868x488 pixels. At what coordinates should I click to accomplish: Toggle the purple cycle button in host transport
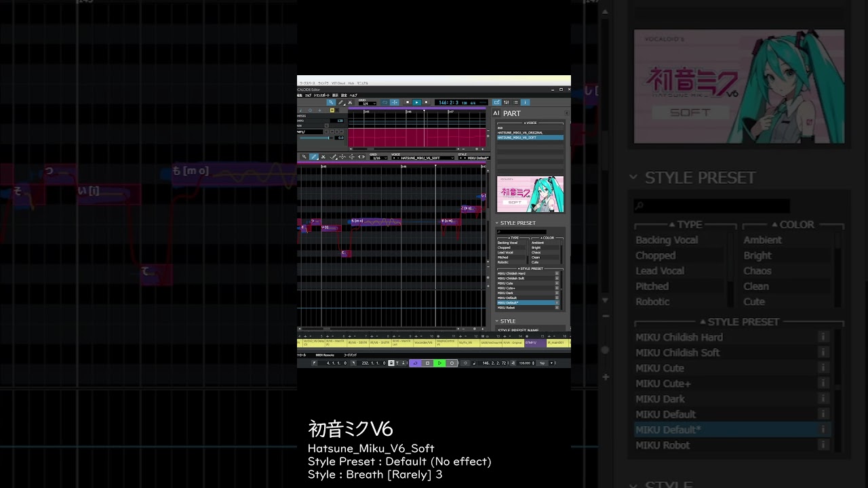pos(415,363)
